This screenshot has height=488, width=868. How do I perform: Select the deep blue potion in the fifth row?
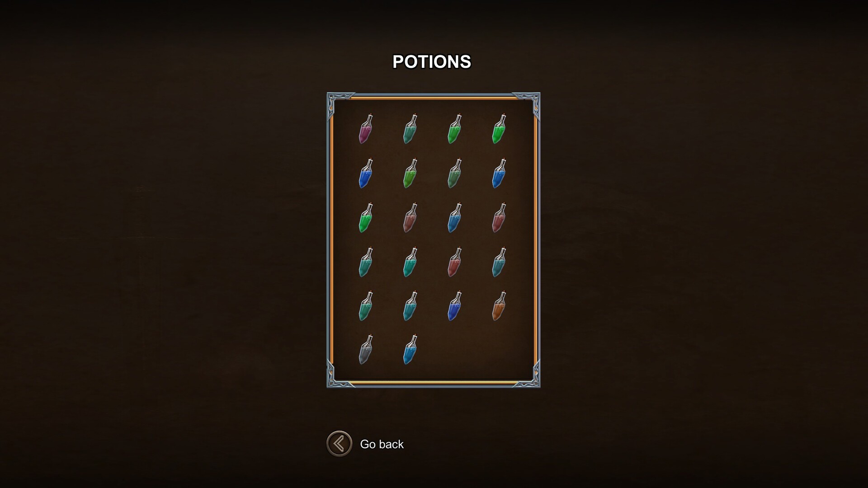coord(455,306)
